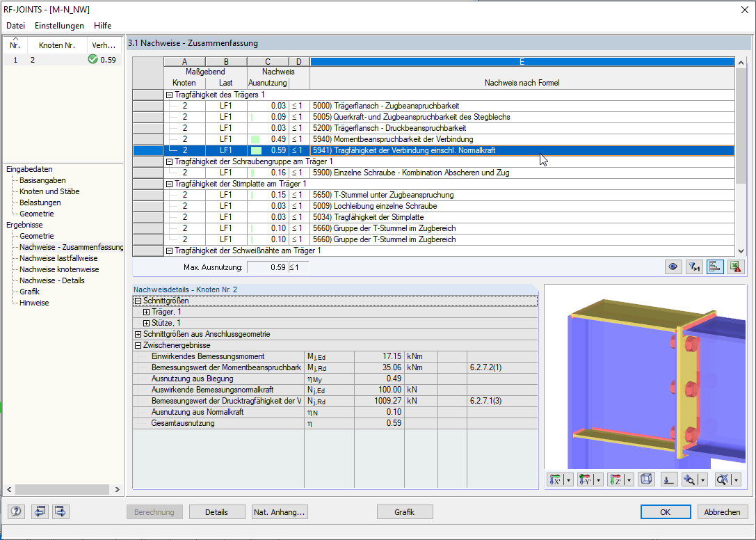The image size is (756, 540).
Task: Open Nachweise - Details page
Action: 52,280
